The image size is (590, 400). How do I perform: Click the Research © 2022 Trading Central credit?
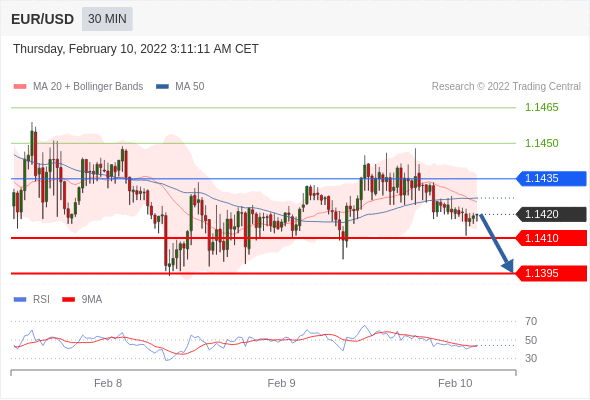point(506,87)
